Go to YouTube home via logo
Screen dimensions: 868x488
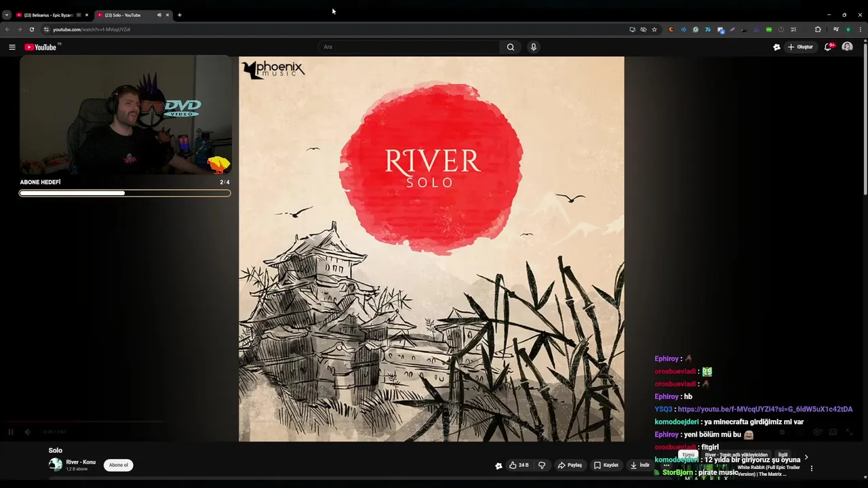(41, 47)
